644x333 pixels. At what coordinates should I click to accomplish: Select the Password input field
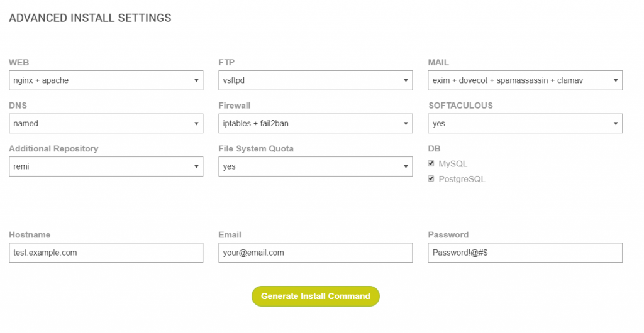point(525,253)
